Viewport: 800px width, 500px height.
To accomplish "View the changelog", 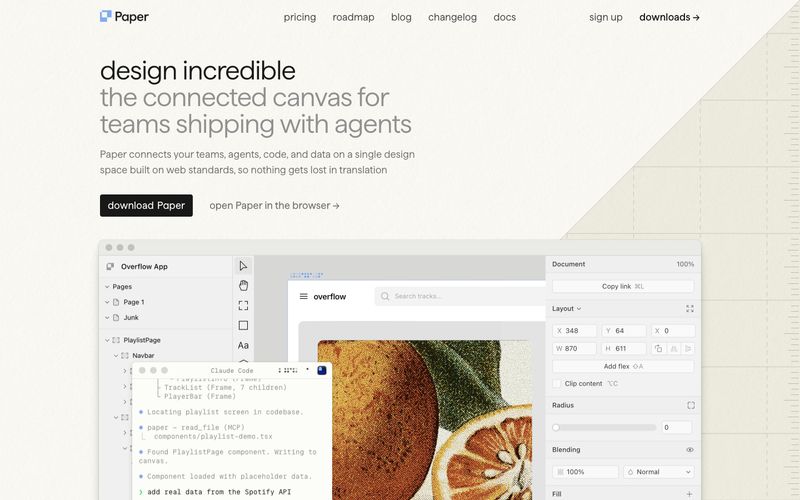I will pyautogui.click(x=452, y=17).
